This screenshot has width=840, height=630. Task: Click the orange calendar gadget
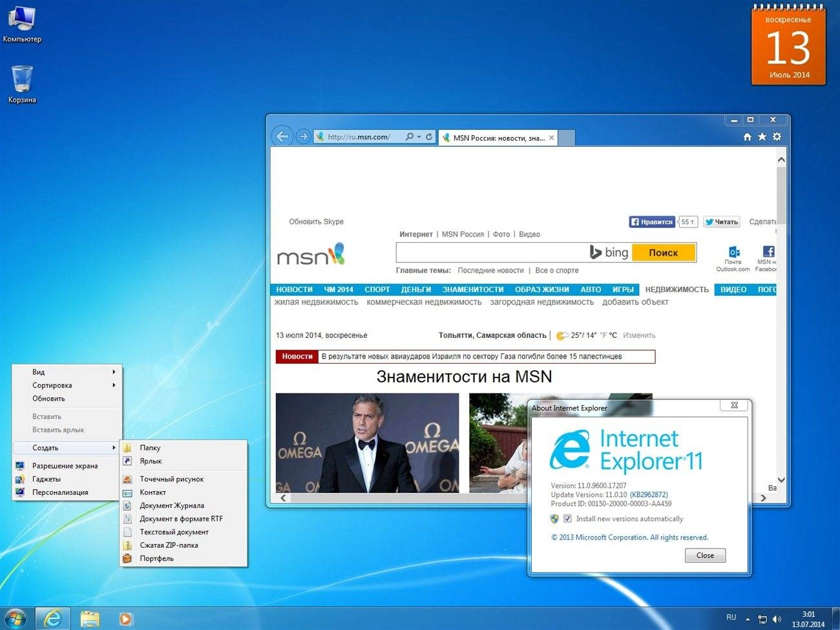[788, 47]
